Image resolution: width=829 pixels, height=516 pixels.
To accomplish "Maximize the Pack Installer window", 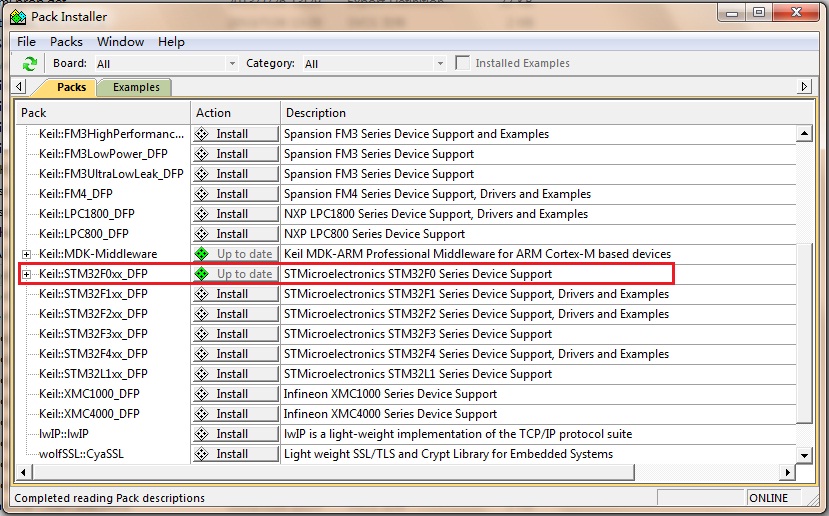I will point(759,13).
